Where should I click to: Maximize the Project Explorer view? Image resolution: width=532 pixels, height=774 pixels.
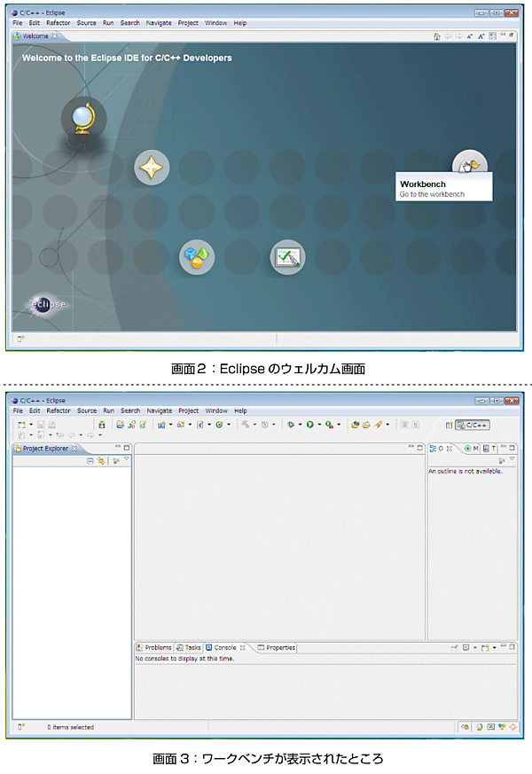126,448
